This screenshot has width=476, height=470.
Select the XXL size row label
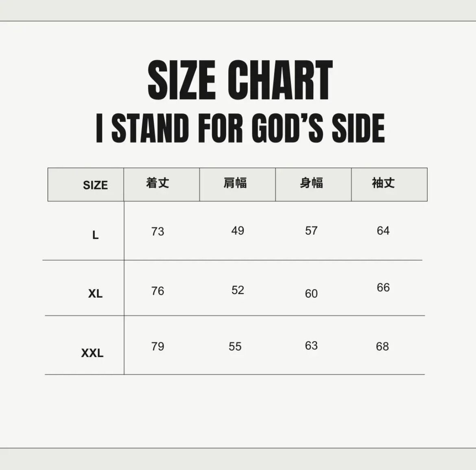point(92,353)
